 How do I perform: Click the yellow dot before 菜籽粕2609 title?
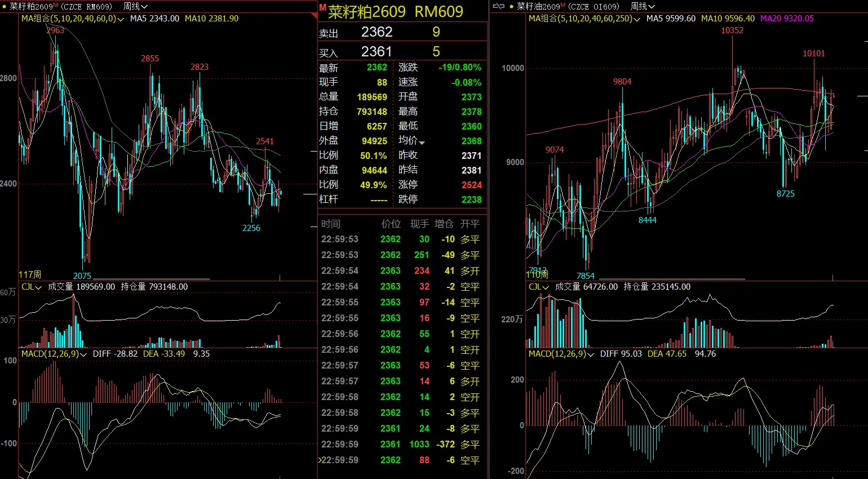[5, 7]
